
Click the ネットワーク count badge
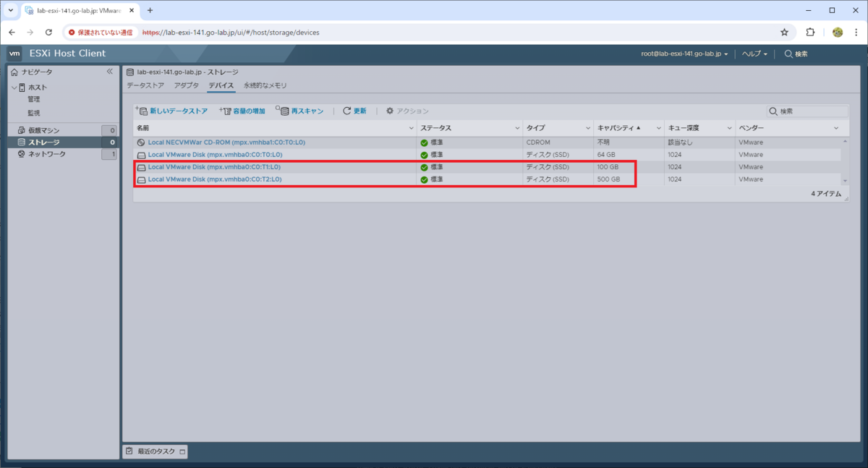coord(109,154)
